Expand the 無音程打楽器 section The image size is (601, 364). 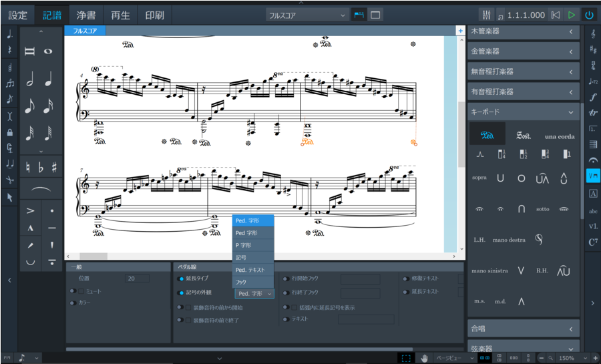coord(523,71)
